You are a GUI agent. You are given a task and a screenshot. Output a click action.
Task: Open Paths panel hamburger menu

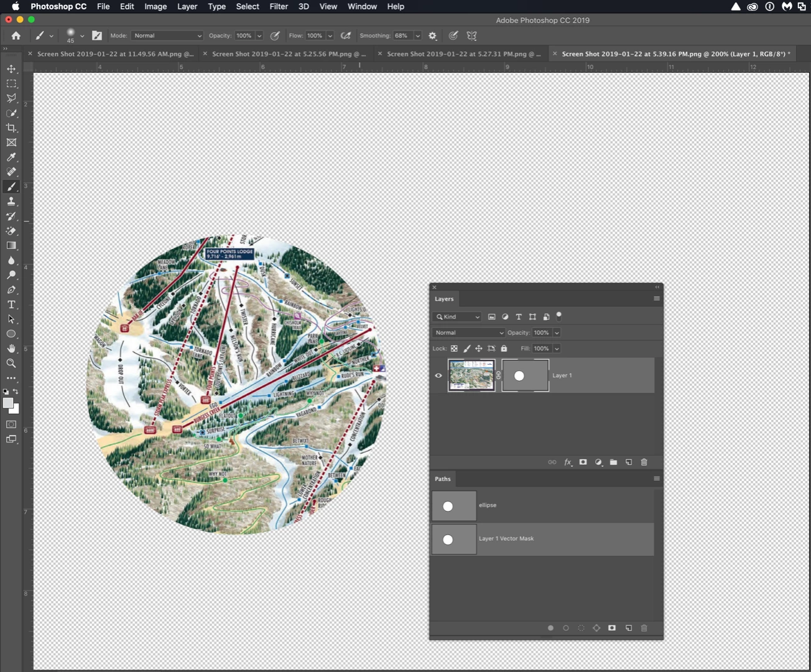(656, 478)
